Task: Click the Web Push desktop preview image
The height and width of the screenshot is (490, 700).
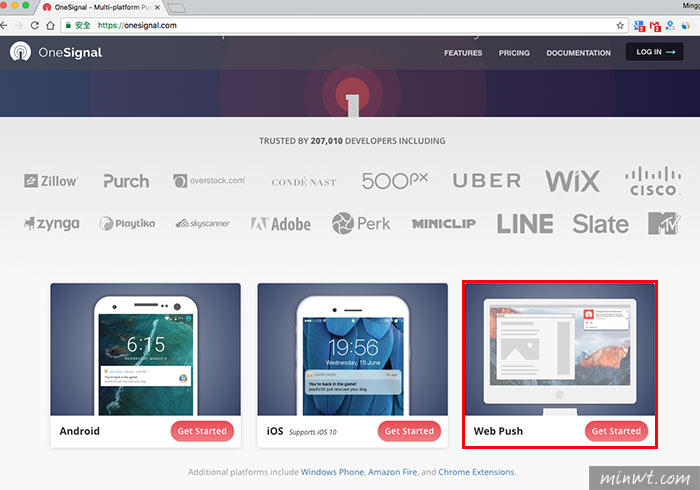Action: [560, 349]
